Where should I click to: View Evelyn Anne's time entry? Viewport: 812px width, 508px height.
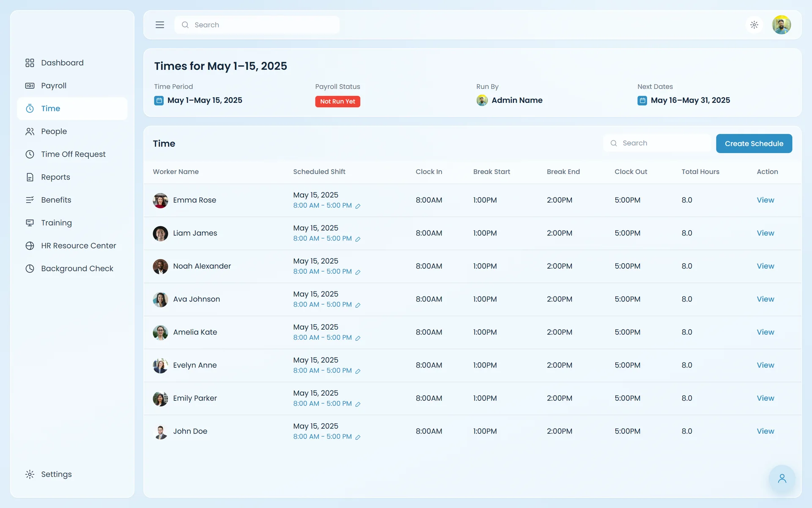pos(765,365)
